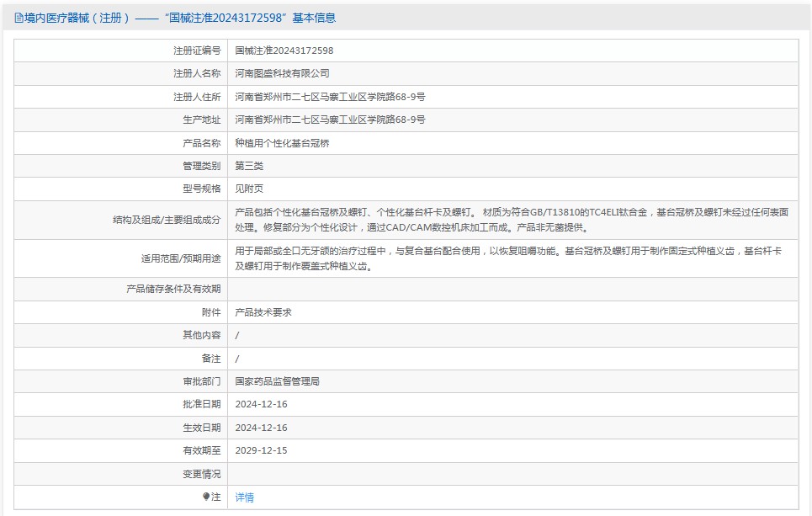Image resolution: width=812 pixels, height=516 pixels.
Task: Click the 生效日期 label
Action: pyautogui.click(x=201, y=428)
